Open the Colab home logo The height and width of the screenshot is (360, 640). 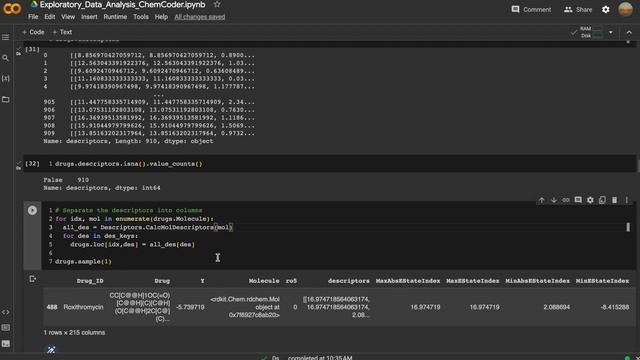[x=12, y=9]
